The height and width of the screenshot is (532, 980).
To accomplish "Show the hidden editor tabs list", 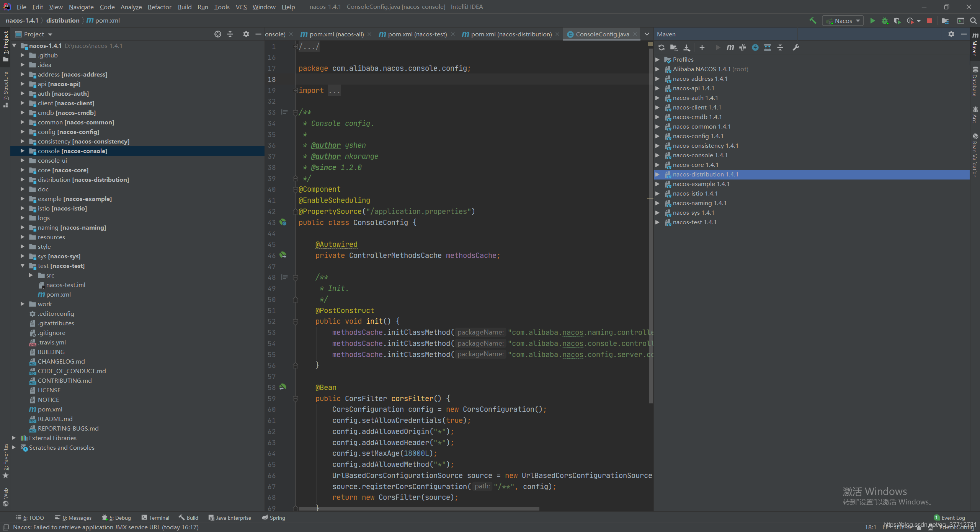I will pyautogui.click(x=647, y=34).
